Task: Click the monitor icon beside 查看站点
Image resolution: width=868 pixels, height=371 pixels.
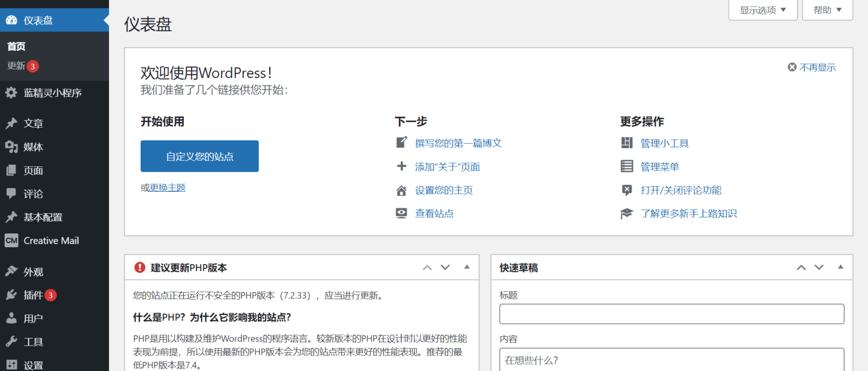Action: [401, 213]
